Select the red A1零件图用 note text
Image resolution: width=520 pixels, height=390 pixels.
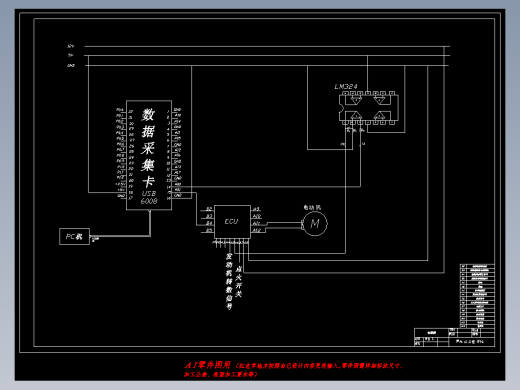(x=293, y=369)
